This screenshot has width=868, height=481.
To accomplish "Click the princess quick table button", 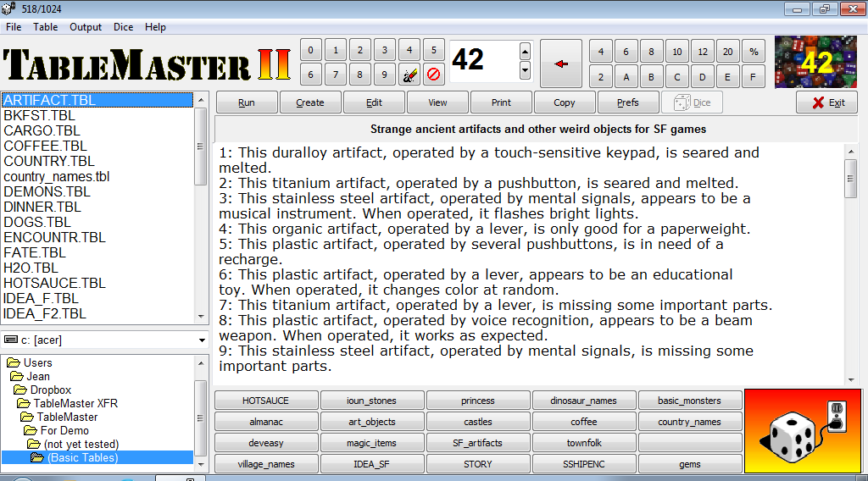I will coord(478,401).
